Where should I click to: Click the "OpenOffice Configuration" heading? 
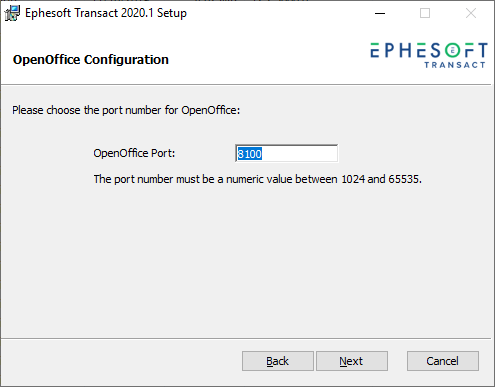91,60
